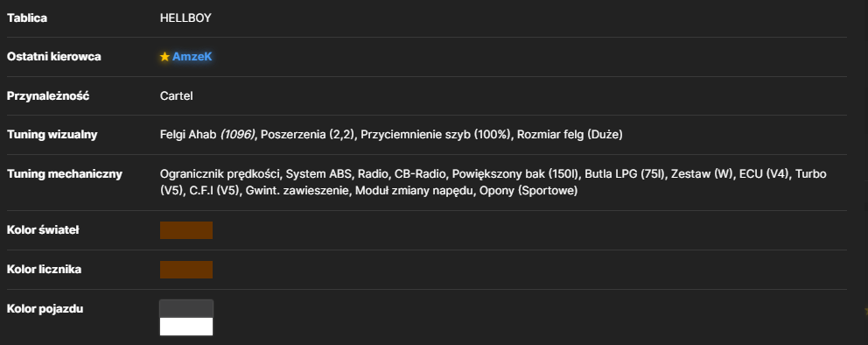Open the AmzeK driver profile link
868x345 pixels.
[x=192, y=57]
